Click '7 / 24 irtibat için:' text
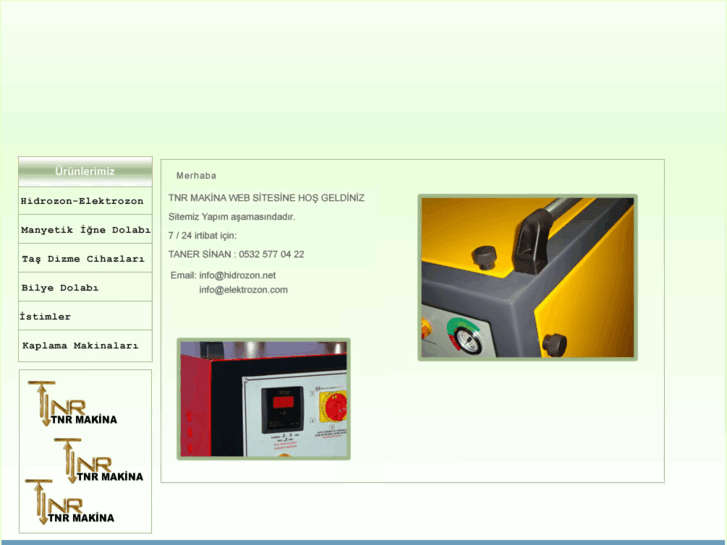Screen dimensions: 727x545 [x=203, y=236]
